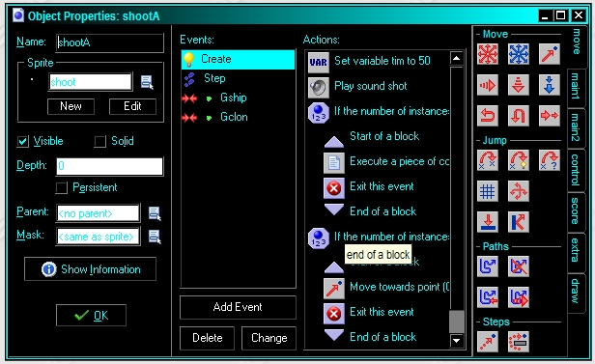Screen dimensions: 595x364
Task: Select the Set path speed action
Action: [x=519, y=297]
